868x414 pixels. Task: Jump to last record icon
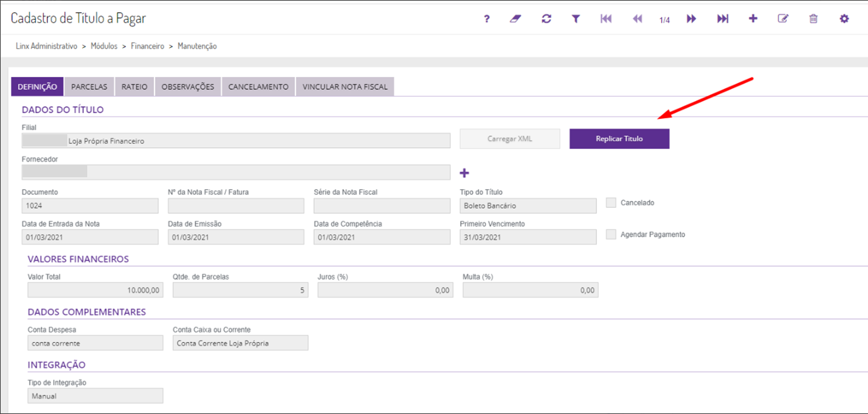click(723, 19)
